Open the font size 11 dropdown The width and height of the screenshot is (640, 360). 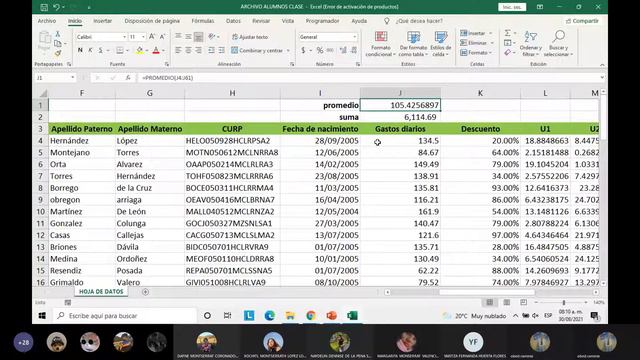click(x=143, y=37)
